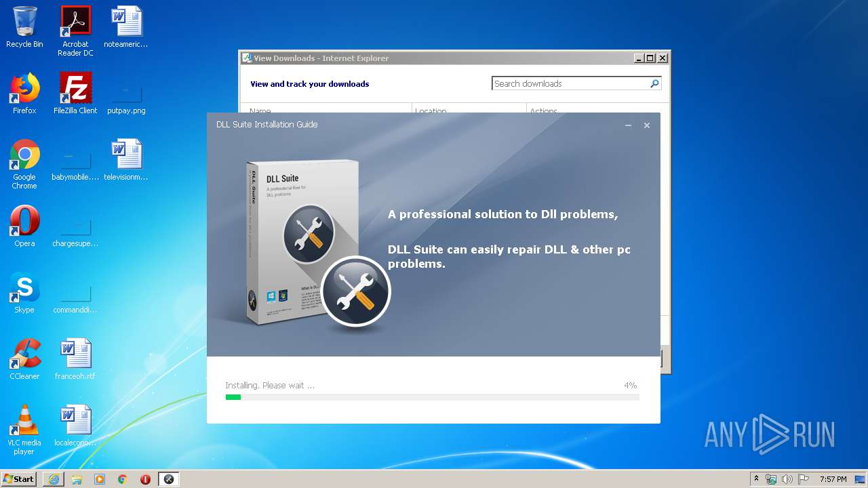This screenshot has height=488, width=868.
Task: Open franceoh.rtf document icon
Action: click(x=75, y=359)
